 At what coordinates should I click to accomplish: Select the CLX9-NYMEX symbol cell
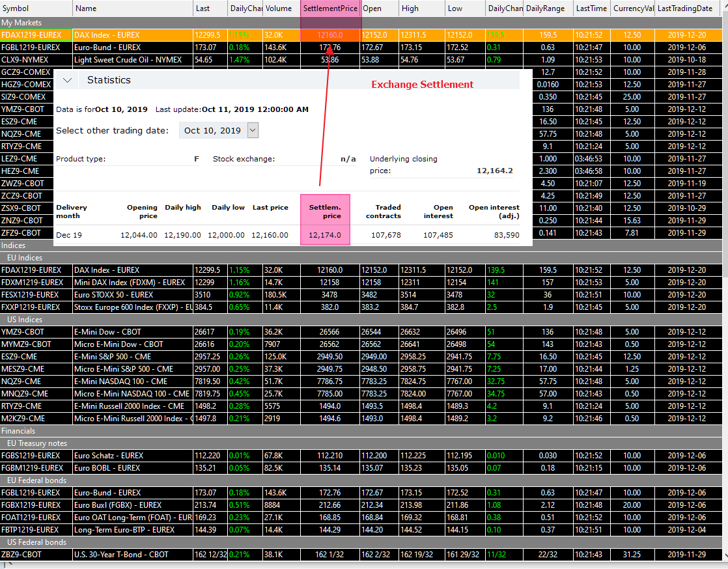click(x=36, y=60)
